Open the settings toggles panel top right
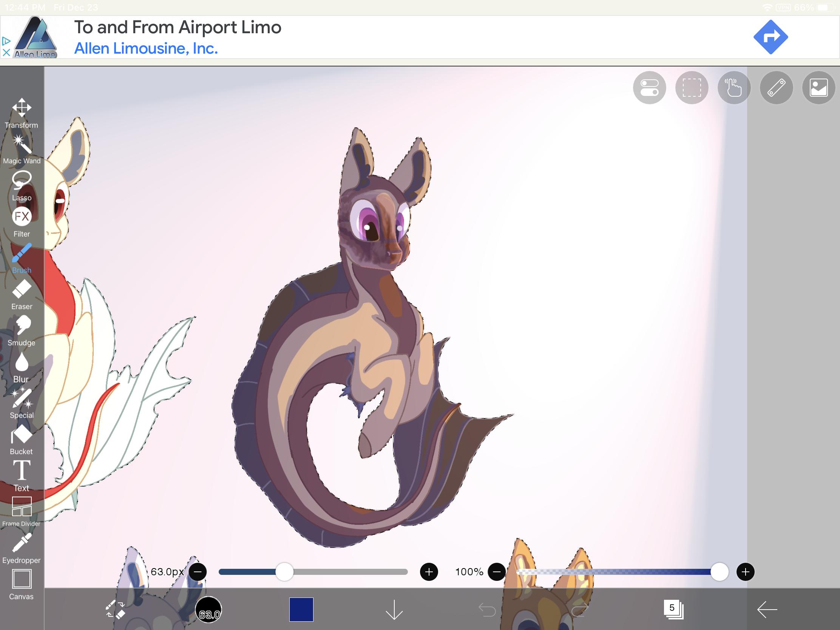The image size is (840, 630). point(649,87)
